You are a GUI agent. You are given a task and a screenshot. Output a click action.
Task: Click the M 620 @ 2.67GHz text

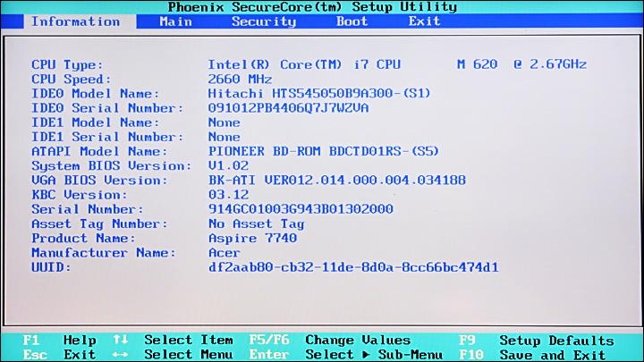pyautogui.click(x=521, y=64)
